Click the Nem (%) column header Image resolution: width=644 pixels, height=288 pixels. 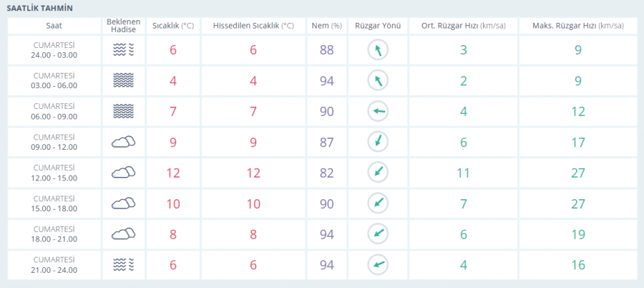327,26
